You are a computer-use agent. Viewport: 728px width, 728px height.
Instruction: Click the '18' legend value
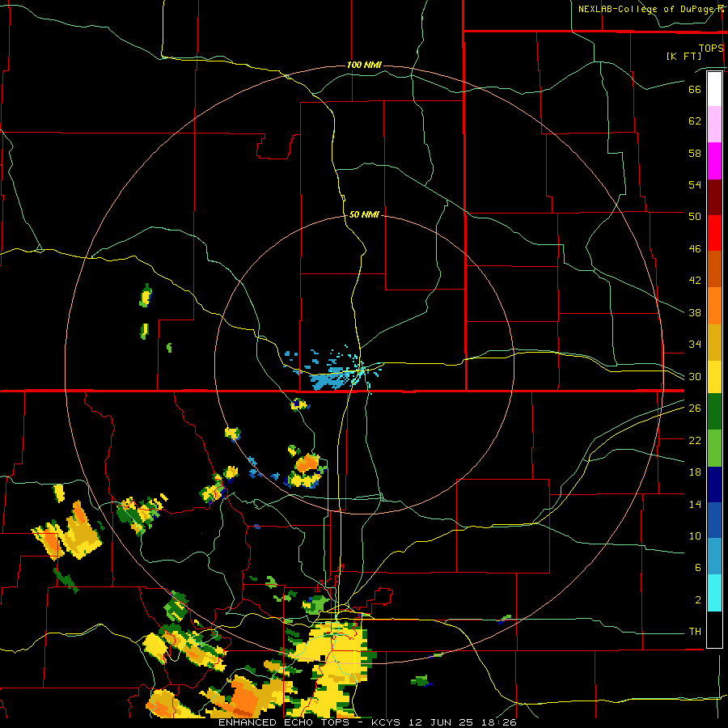tap(695, 472)
